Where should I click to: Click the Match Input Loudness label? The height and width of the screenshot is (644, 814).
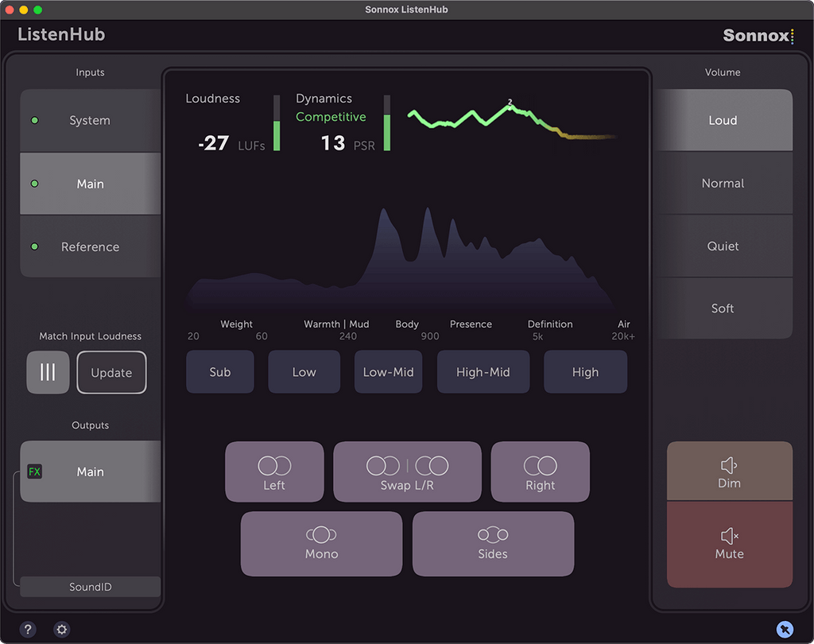(91, 336)
